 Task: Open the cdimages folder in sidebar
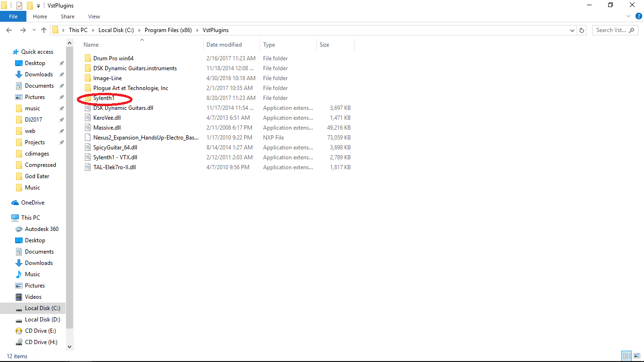click(37, 154)
